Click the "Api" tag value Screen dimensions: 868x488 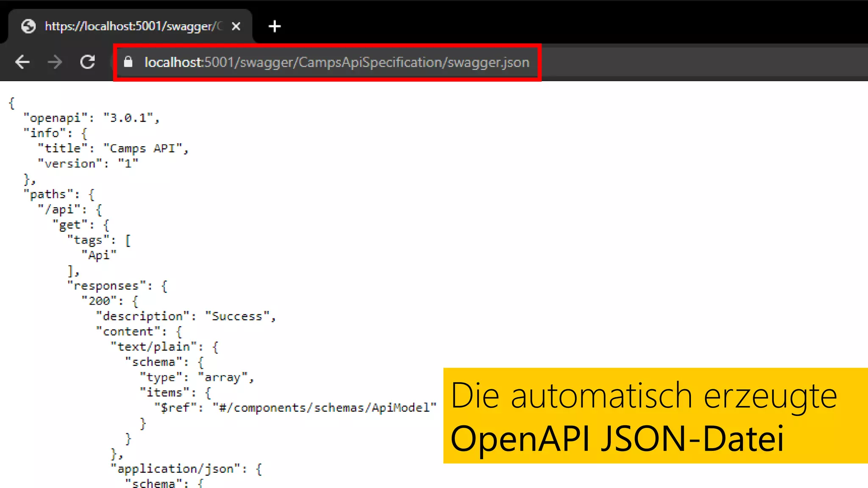click(99, 255)
